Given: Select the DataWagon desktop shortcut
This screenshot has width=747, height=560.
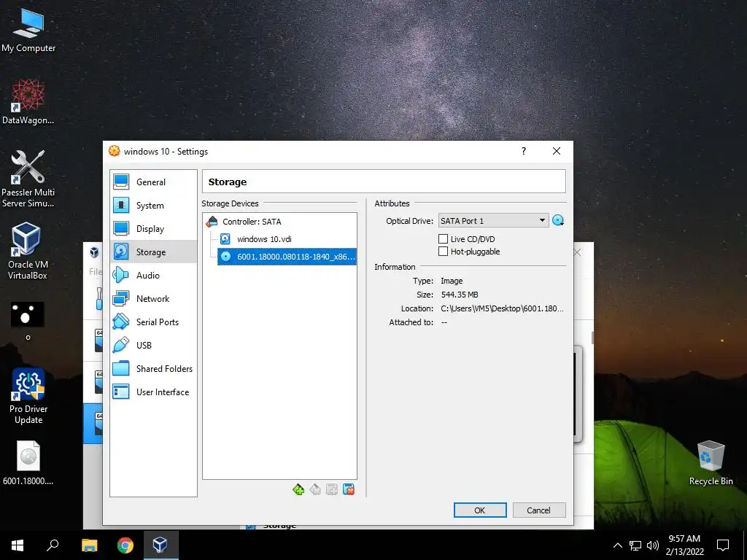Looking at the screenshot, I should tap(28, 102).
